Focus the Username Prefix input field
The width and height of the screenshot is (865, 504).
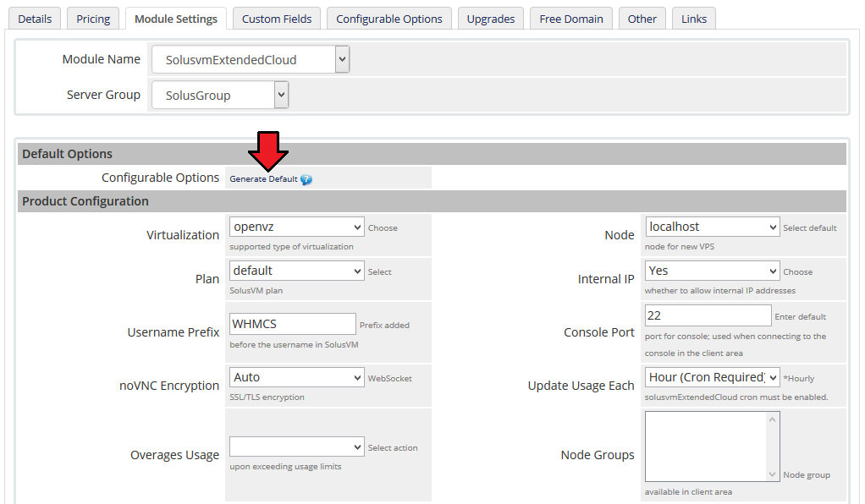(x=292, y=324)
